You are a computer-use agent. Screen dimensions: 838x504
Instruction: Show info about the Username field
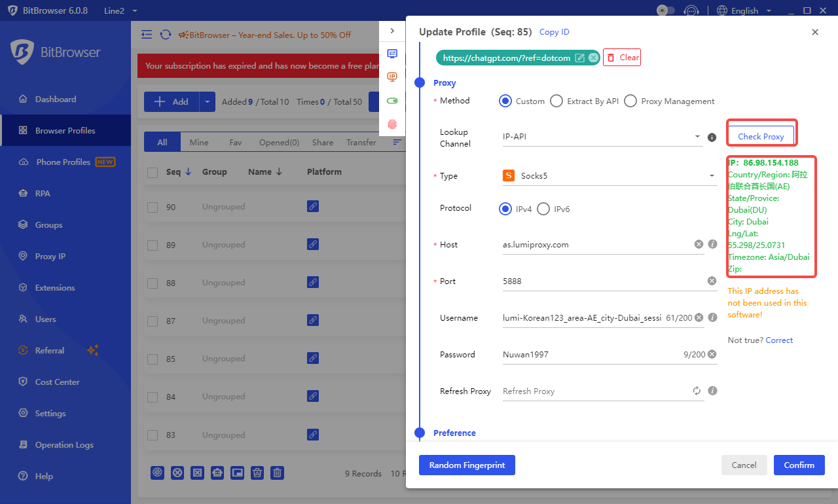713,317
